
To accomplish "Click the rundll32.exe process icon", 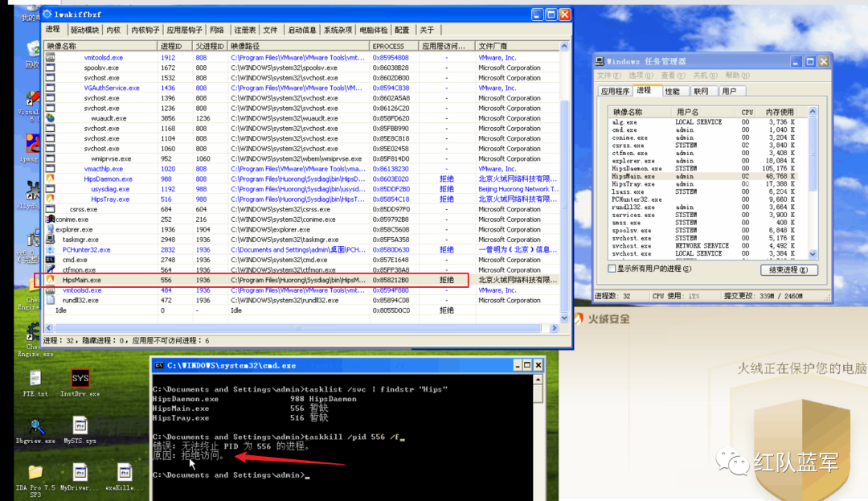I will (x=51, y=300).
